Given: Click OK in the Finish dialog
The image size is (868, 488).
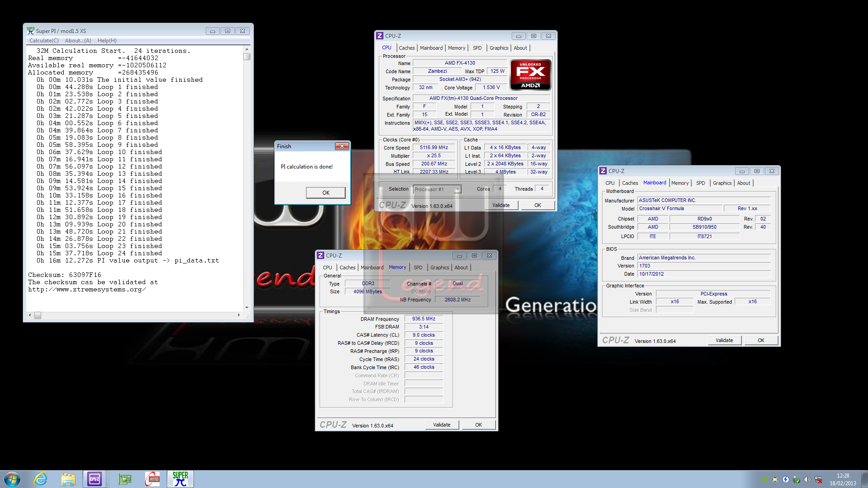Looking at the screenshot, I should click(326, 192).
